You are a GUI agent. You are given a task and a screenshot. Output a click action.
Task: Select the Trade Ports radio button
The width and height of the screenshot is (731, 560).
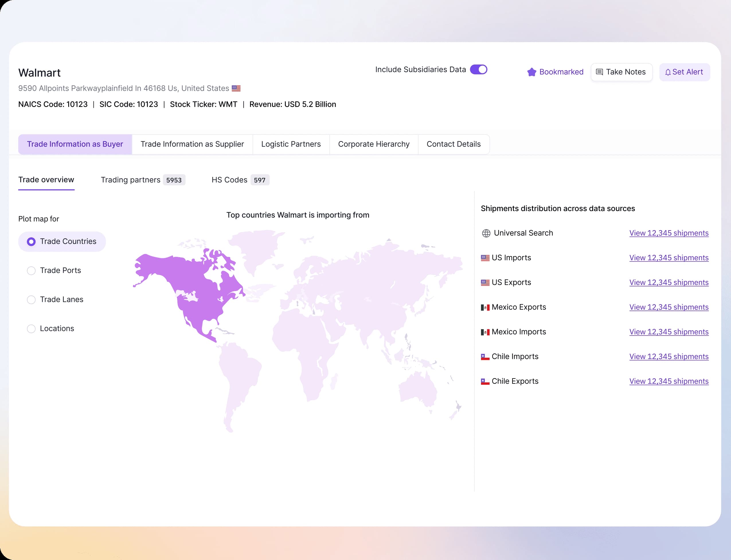click(31, 271)
